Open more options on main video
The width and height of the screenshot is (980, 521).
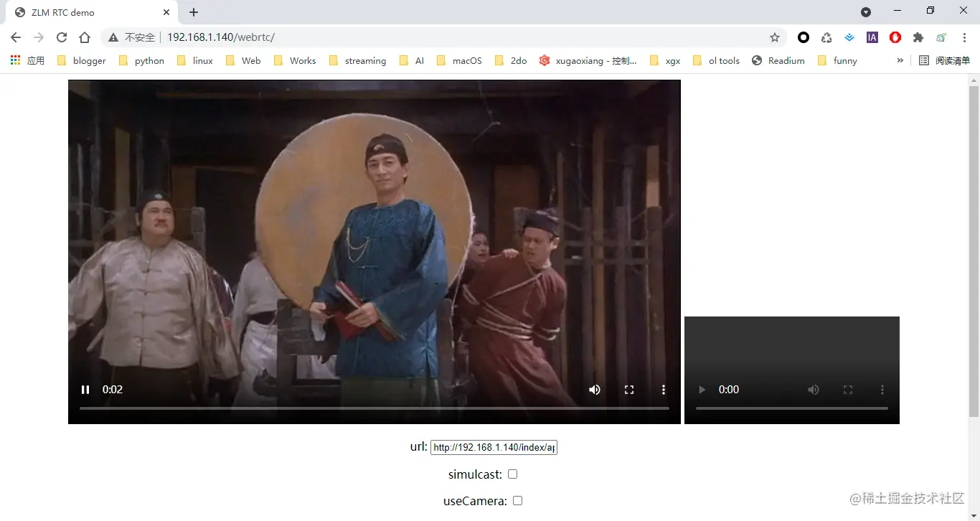[x=664, y=390]
